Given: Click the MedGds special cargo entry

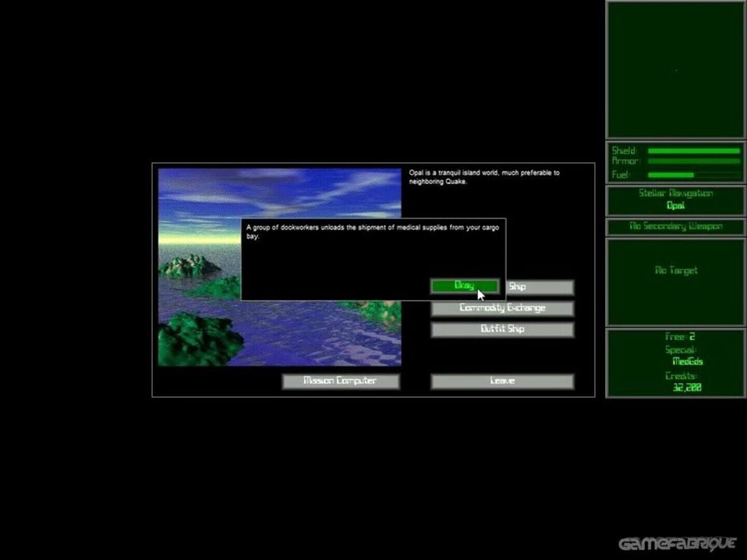Looking at the screenshot, I should coord(687,361).
